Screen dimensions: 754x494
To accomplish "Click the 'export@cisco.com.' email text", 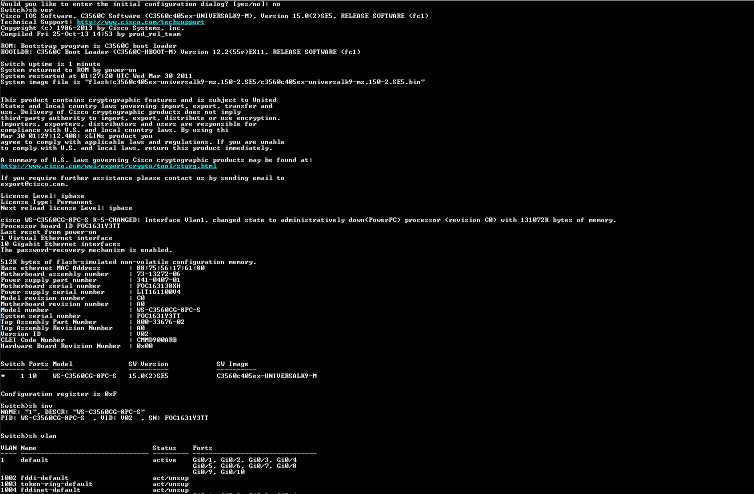I will point(35,184).
